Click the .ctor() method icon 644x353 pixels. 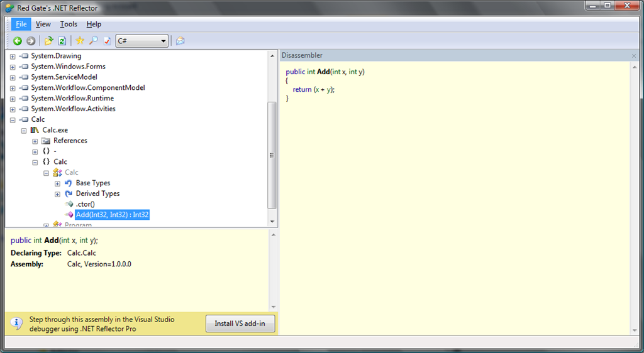click(x=69, y=204)
